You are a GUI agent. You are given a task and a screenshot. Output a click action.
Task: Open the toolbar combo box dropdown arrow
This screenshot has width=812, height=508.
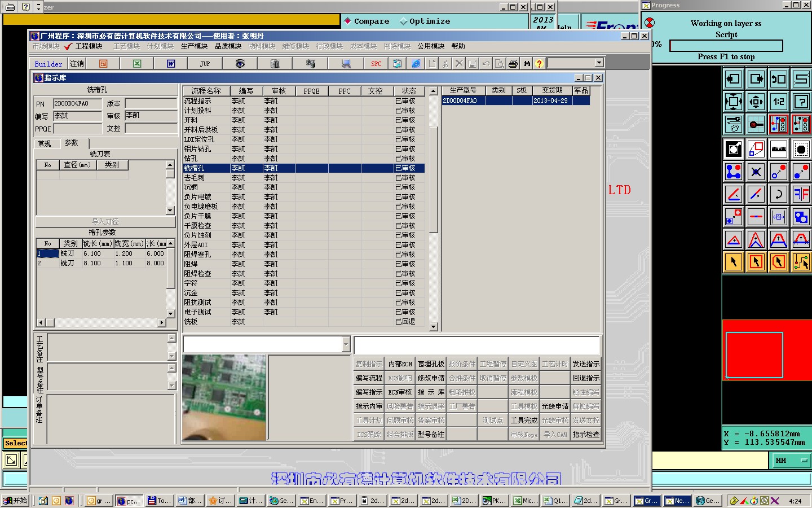point(599,63)
